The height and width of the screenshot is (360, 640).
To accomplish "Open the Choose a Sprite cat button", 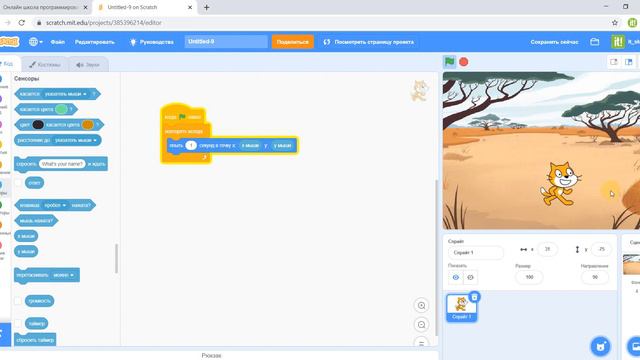I will pyautogui.click(x=600, y=346).
